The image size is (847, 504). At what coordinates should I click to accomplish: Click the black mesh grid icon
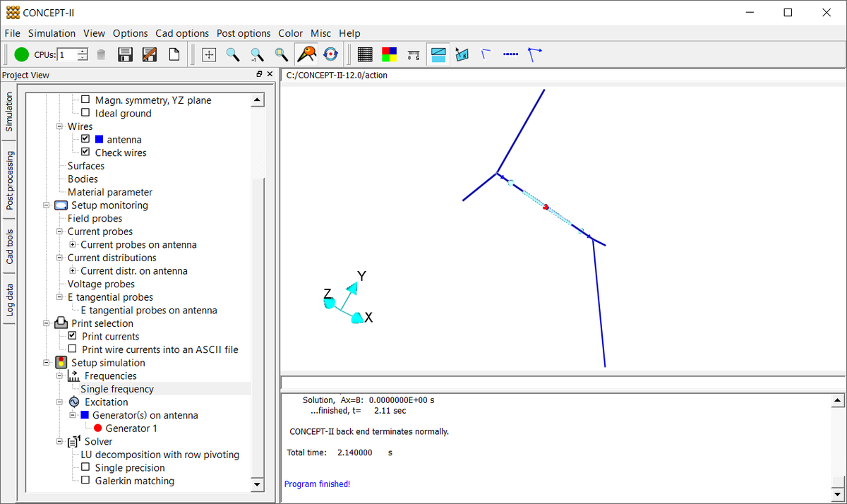[365, 54]
